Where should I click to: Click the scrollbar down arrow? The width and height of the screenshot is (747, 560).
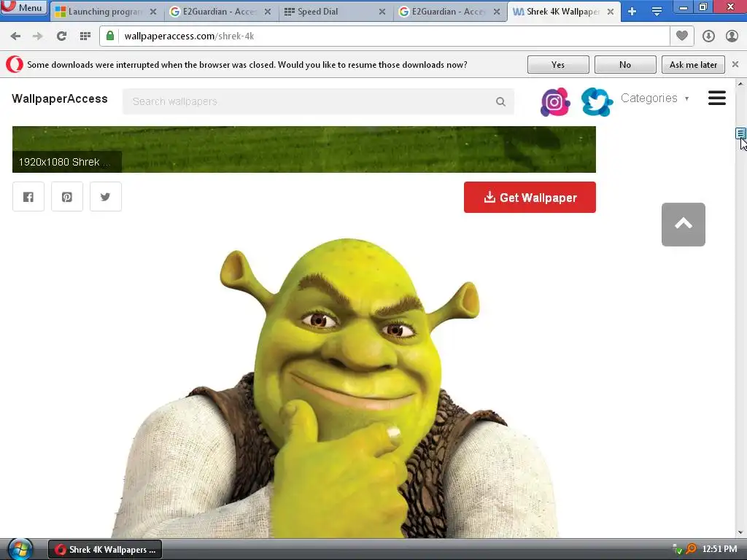pos(740,532)
